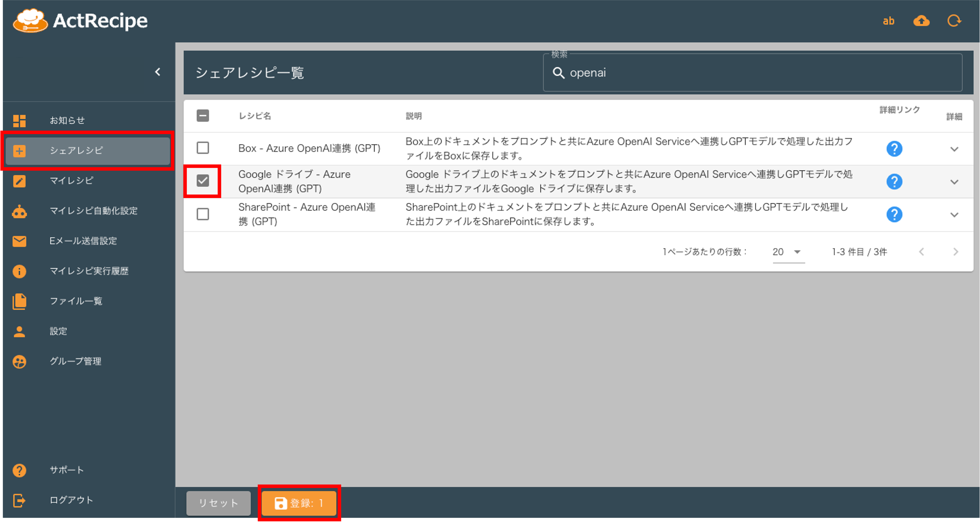Click the お知らせ dashboard icon
Viewport: 980px width, 522px height.
click(x=19, y=121)
